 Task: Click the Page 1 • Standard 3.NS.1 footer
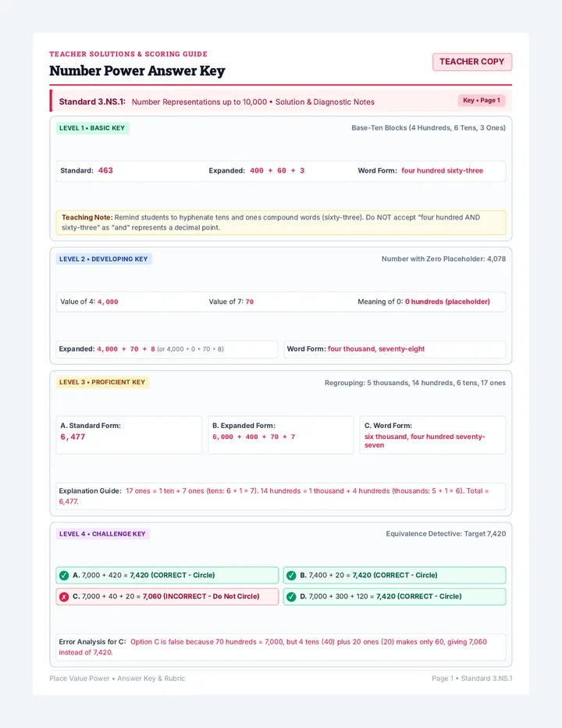(472, 678)
